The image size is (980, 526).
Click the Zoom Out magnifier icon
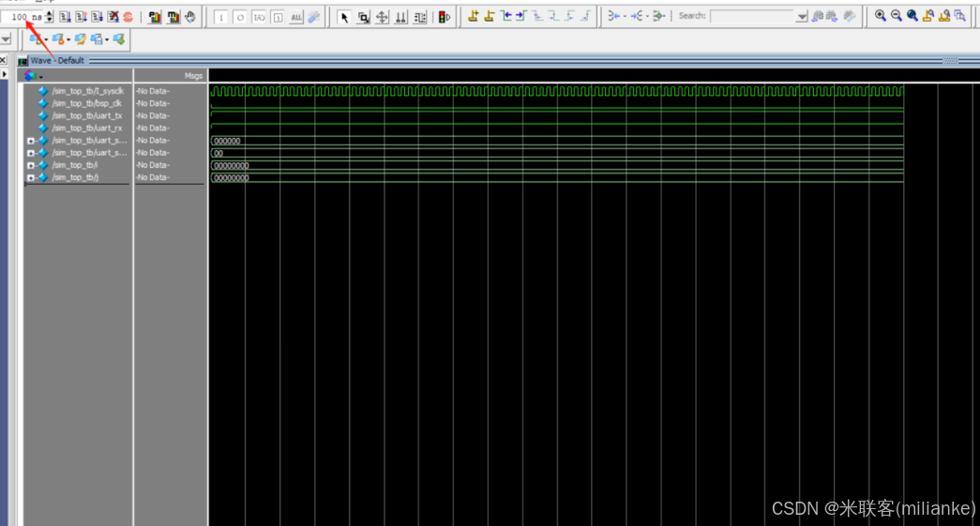coord(897,16)
